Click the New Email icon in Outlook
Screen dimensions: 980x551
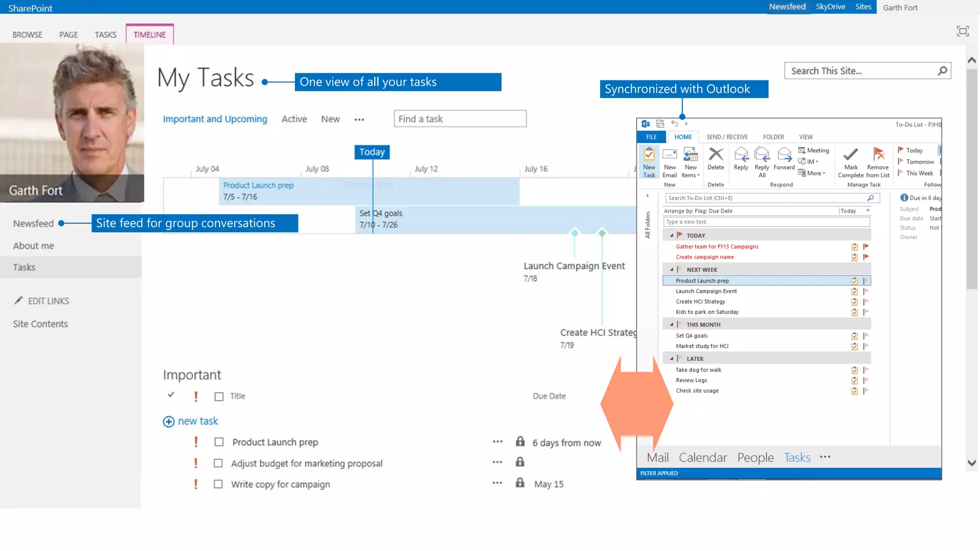[x=669, y=154]
